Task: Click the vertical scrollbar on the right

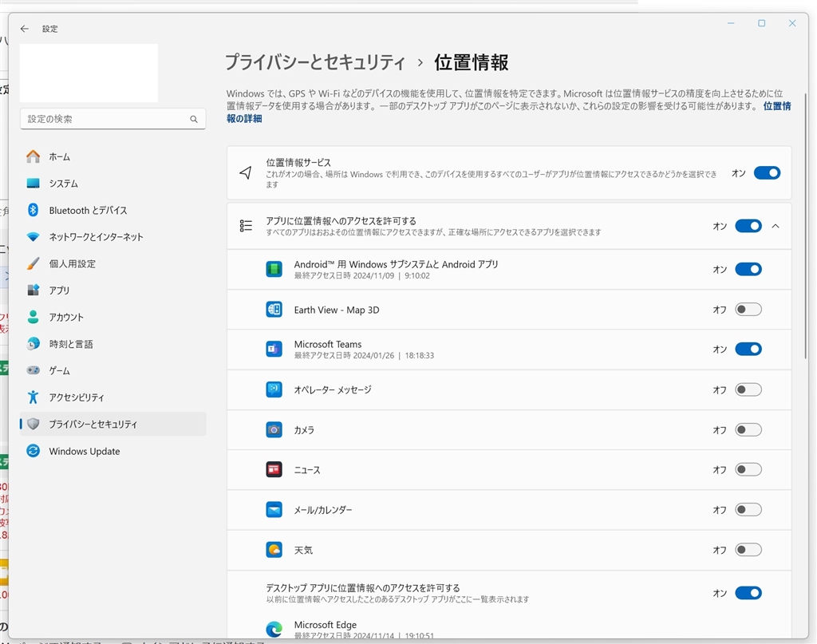Action: (806, 226)
